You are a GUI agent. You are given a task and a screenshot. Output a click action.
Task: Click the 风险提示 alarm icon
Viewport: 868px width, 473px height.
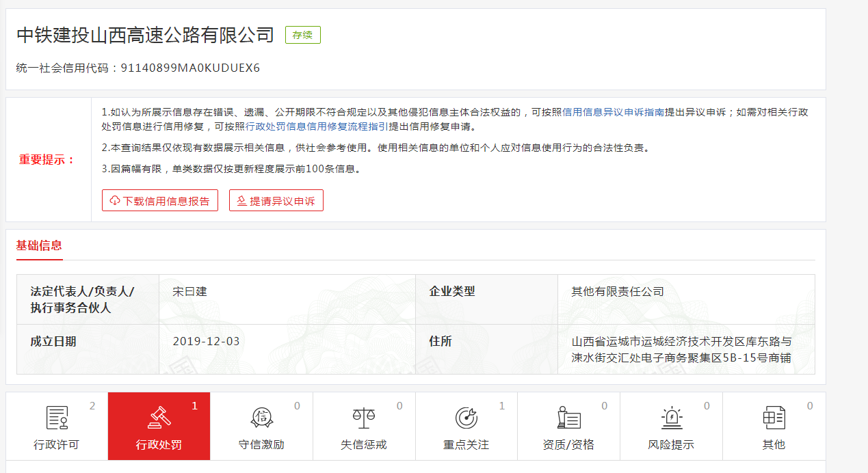(672, 417)
